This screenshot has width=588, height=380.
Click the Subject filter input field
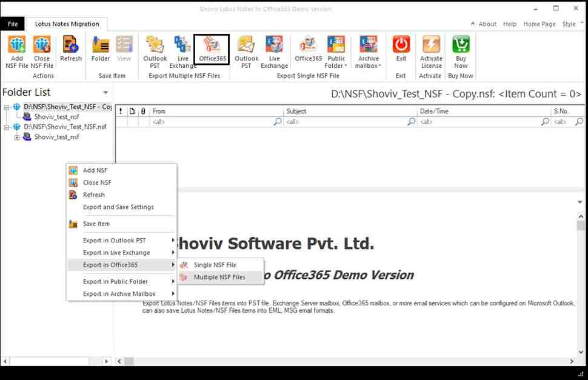pos(346,122)
